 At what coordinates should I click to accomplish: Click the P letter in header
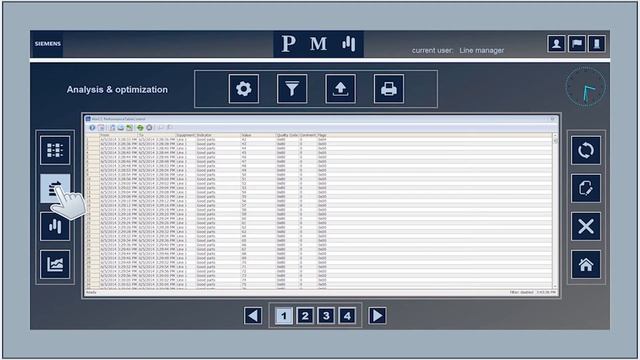click(x=289, y=43)
